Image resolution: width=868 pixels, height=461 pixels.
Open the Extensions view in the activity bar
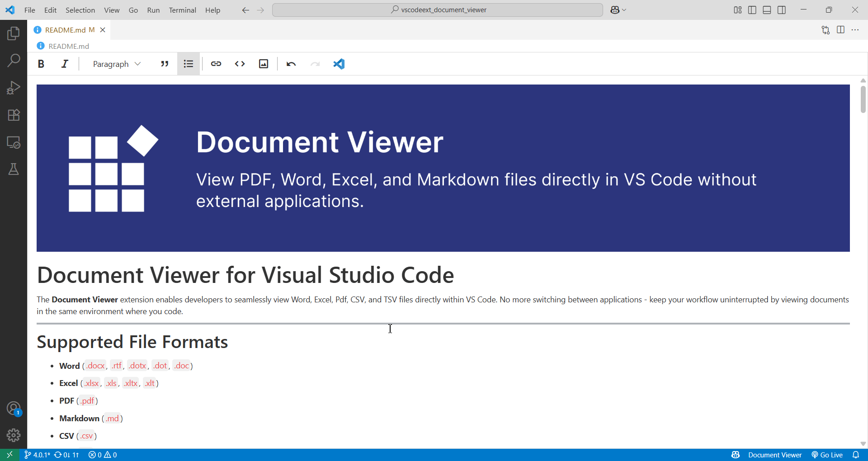point(14,115)
